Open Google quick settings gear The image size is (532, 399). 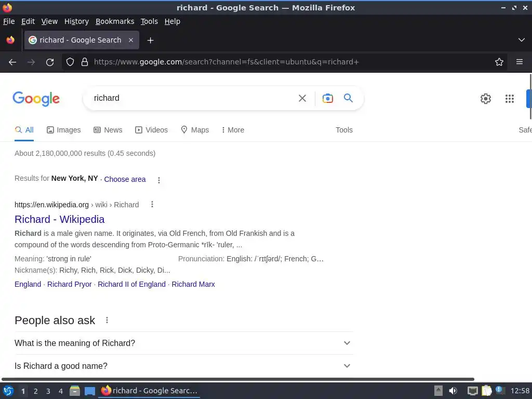[486, 99]
